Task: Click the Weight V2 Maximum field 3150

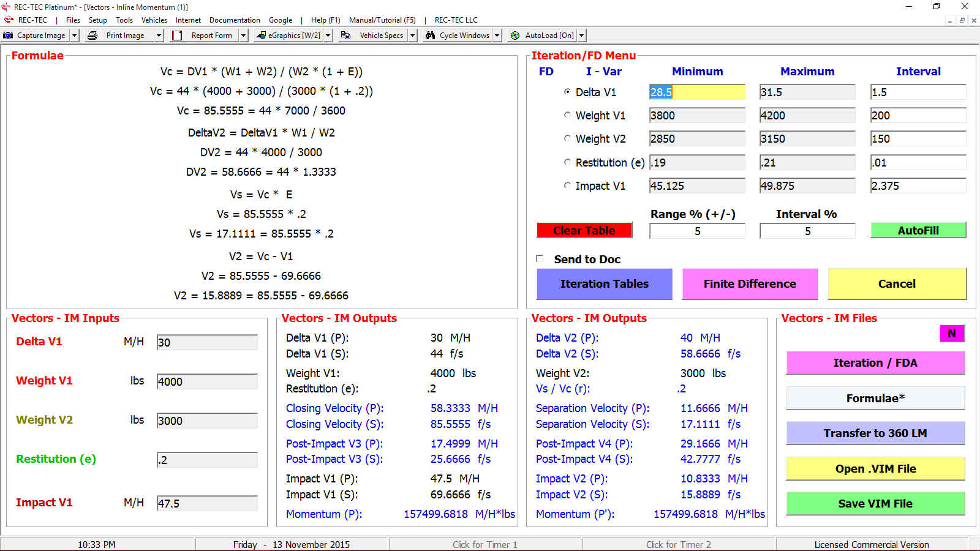Action: (x=807, y=139)
